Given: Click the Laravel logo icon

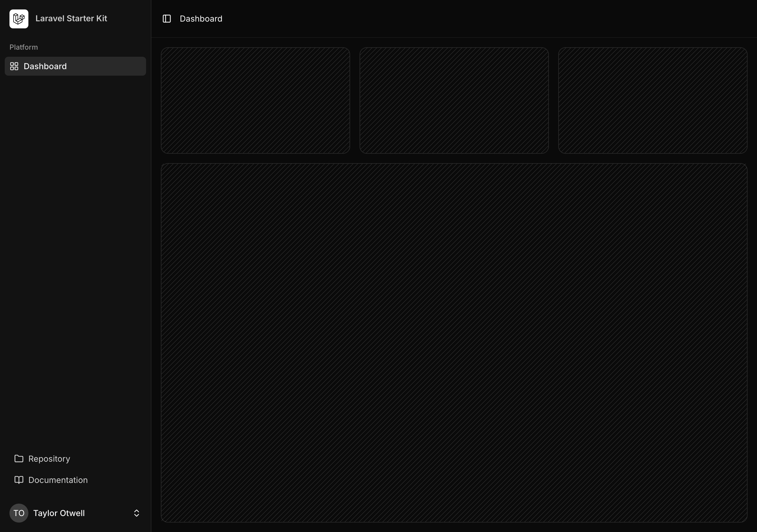Looking at the screenshot, I should [x=19, y=19].
